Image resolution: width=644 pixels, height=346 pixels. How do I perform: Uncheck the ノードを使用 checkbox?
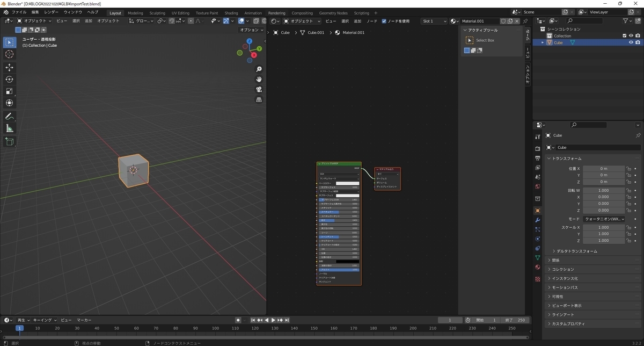pyautogui.click(x=385, y=21)
